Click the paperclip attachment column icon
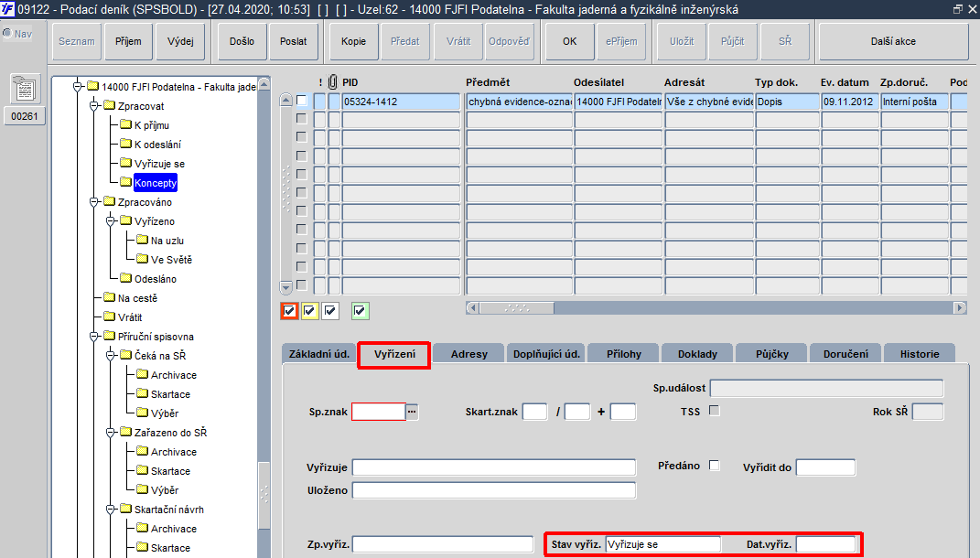Image resolution: width=980 pixels, height=558 pixels. click(x=333, y=81)
